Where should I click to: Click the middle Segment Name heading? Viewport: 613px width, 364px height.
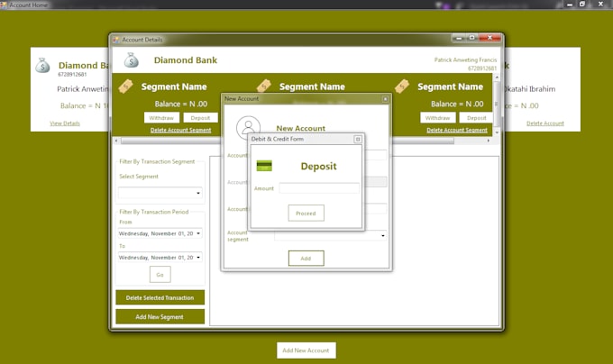312,86
